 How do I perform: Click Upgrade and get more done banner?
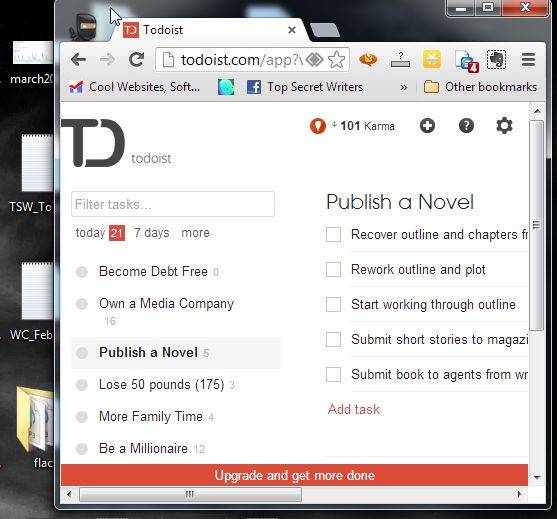[x=294, y=475]
